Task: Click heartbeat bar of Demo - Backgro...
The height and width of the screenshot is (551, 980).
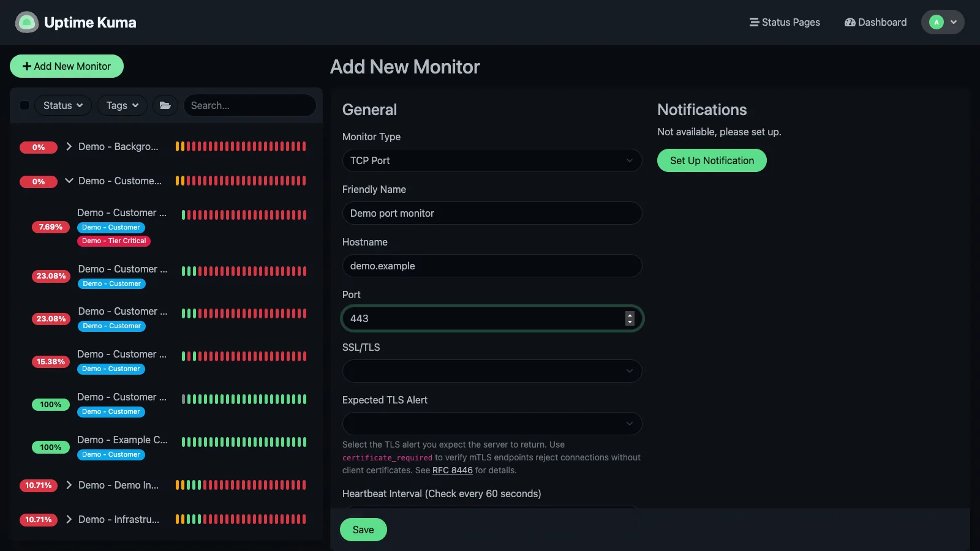Action: click(241, 146)
